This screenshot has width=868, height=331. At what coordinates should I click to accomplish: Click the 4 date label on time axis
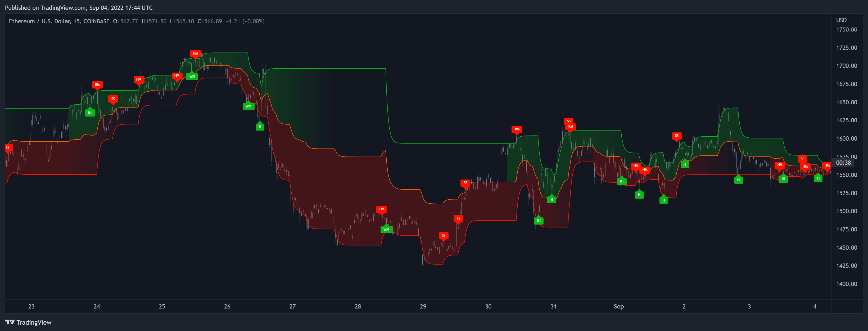click(x=815, y=306)
